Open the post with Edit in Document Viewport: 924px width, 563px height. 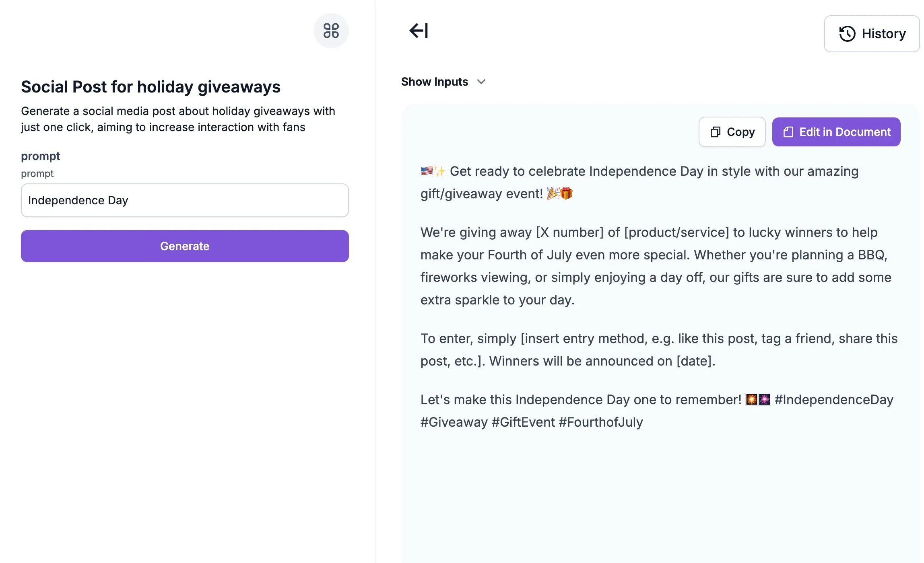point(836,132)
